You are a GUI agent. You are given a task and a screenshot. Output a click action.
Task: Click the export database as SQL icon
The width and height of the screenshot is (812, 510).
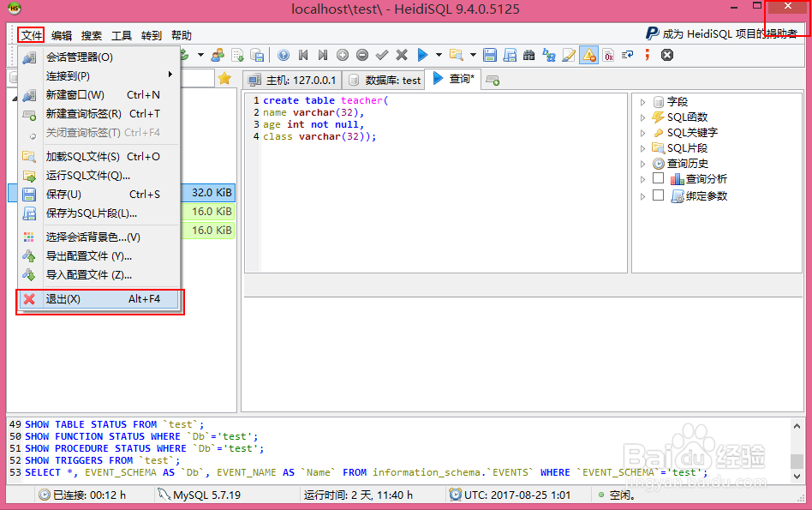click(x=257, y=55)
